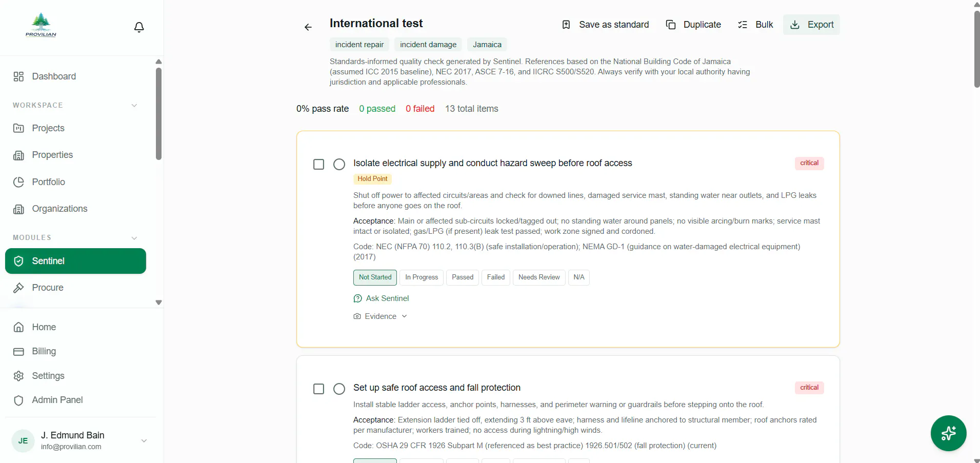The width and height of the screenshot is (980, 463).
Task: Click the Bulk button
Action: (755, 25)
